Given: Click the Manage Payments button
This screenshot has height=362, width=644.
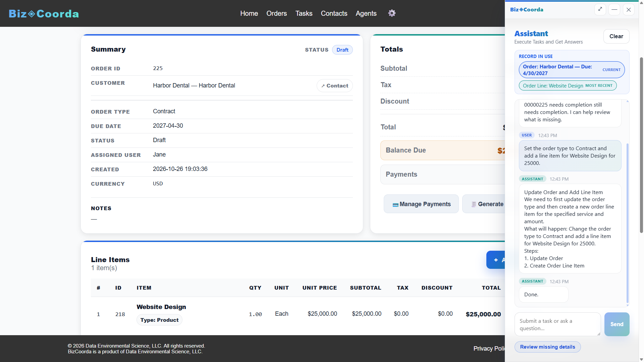Looking at the screenshot, I should [x=421, y=204].
